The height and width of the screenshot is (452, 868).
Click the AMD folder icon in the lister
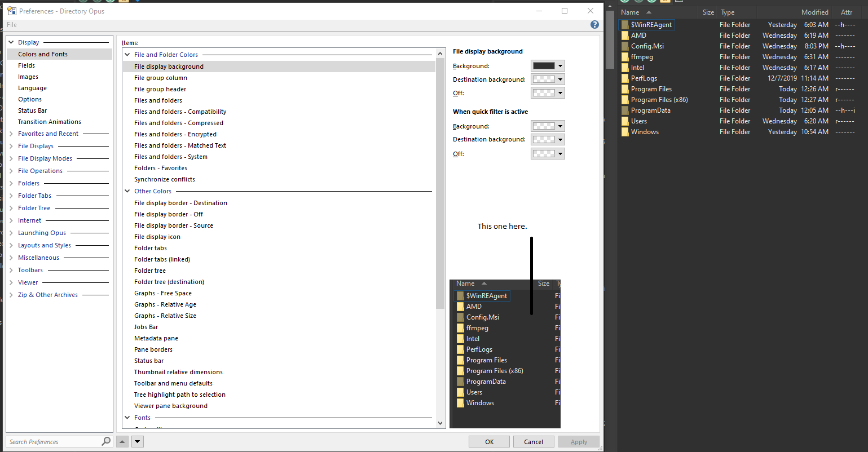point(625,36)
